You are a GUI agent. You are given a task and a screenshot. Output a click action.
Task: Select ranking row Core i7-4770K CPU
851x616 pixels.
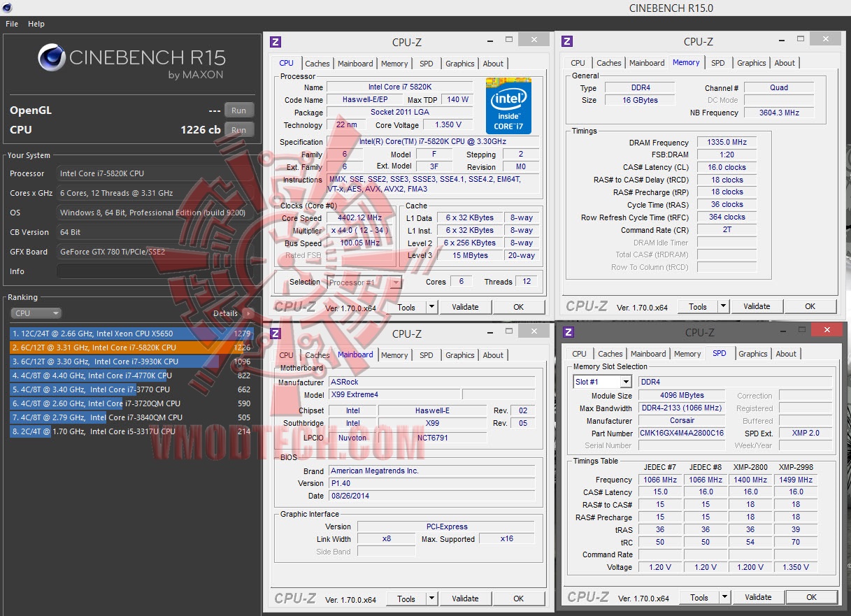[x=131, y=375]
